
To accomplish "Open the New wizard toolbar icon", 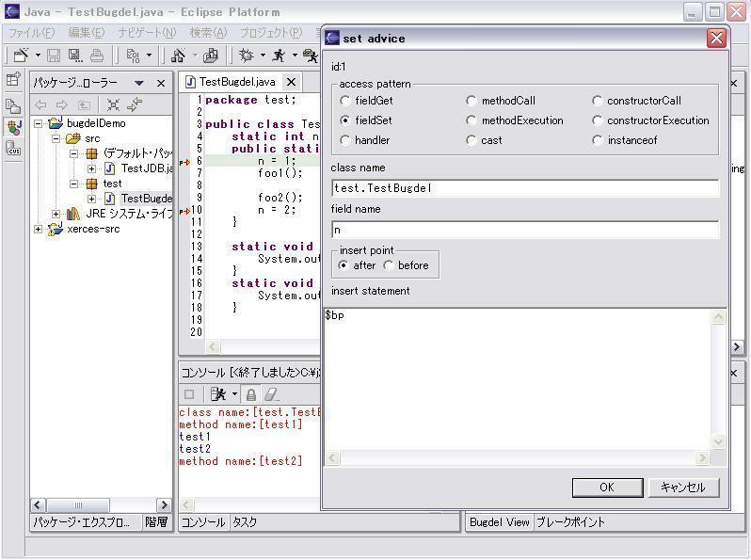I will pos(21,56).
